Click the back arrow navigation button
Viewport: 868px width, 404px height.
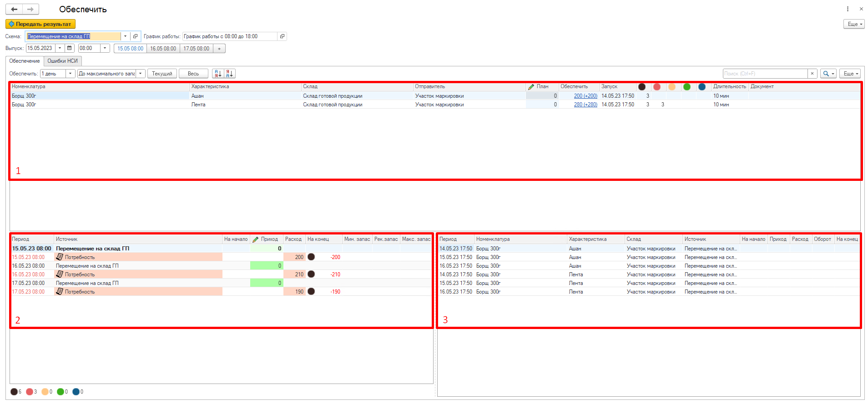click(14, 9)
